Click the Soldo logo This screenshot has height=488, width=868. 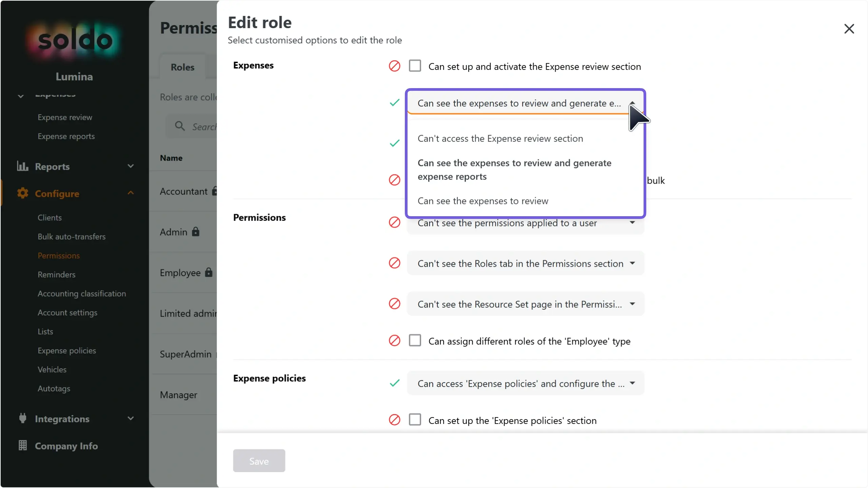pyautogui.click(x=75, y=41)
